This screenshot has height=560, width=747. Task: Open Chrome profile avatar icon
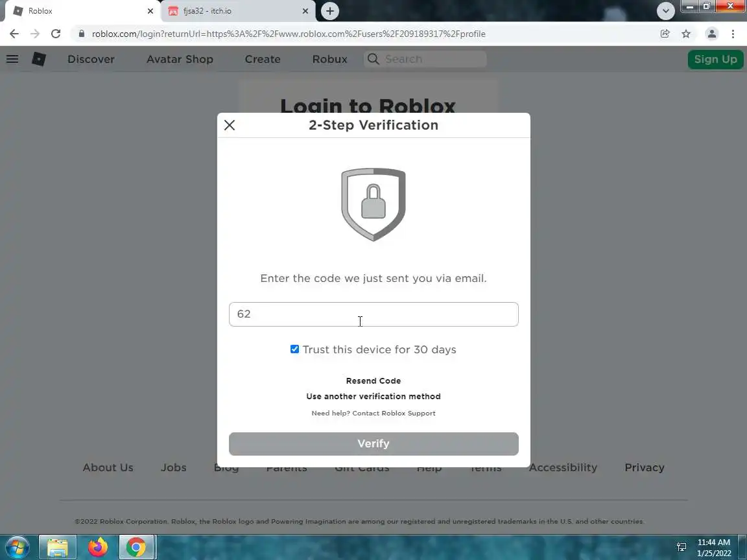click(x=712, y=34)
